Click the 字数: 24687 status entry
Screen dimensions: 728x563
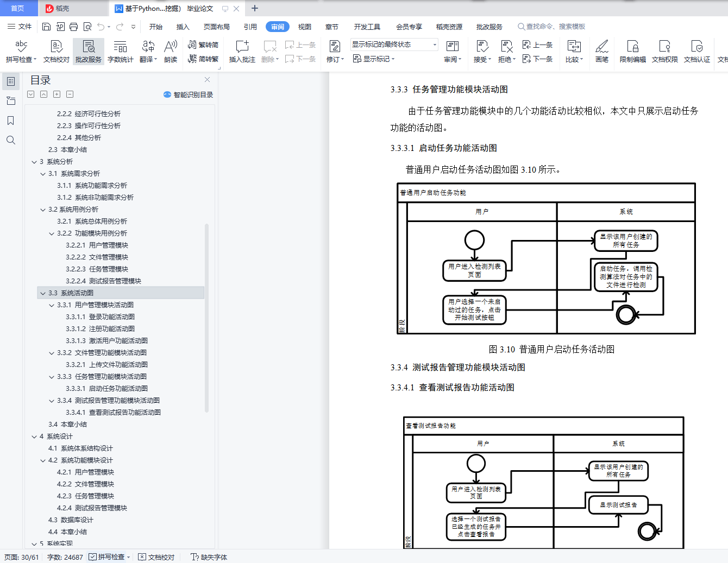coord(65,557)
